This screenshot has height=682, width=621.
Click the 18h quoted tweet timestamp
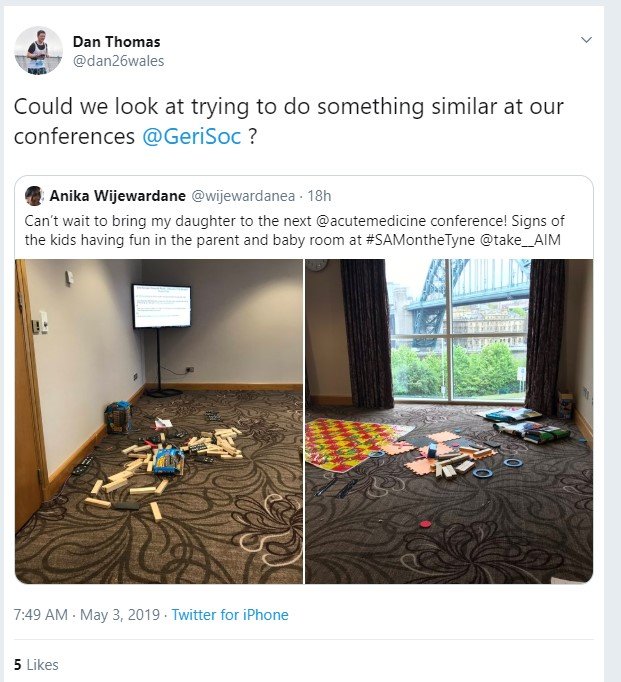pyautogui.click(x=319, y=196)
